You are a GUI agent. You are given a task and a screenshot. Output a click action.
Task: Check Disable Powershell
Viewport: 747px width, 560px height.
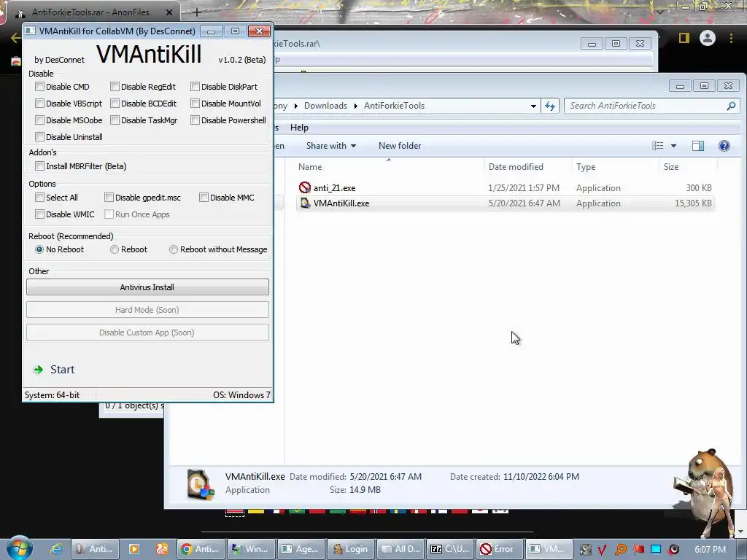click(x=195, y=120)
